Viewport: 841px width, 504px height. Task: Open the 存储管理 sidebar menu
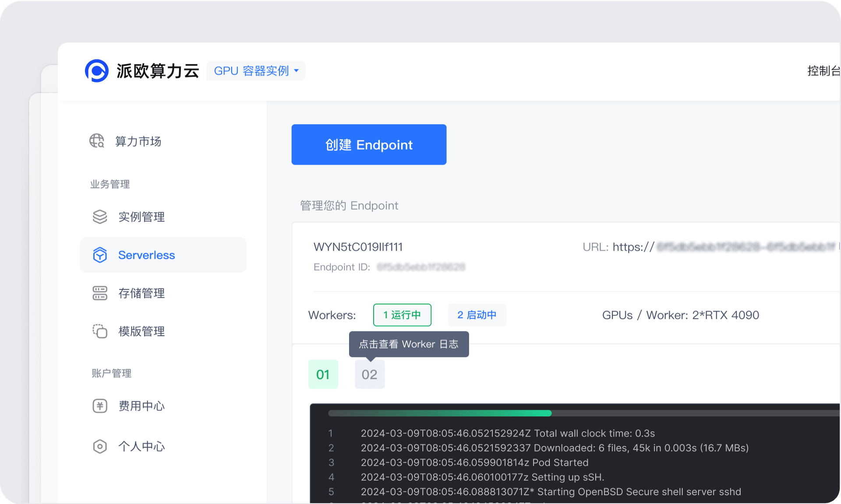pos(141,293)
